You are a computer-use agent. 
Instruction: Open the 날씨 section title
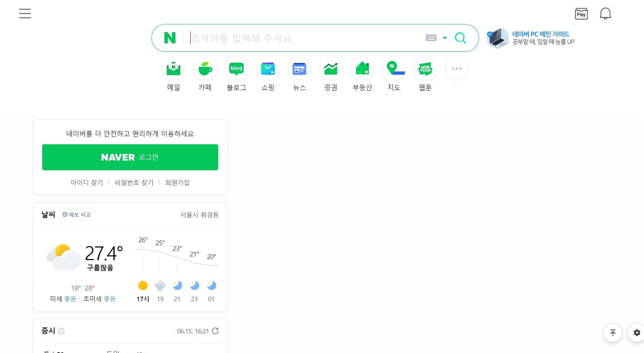[48, 215]
